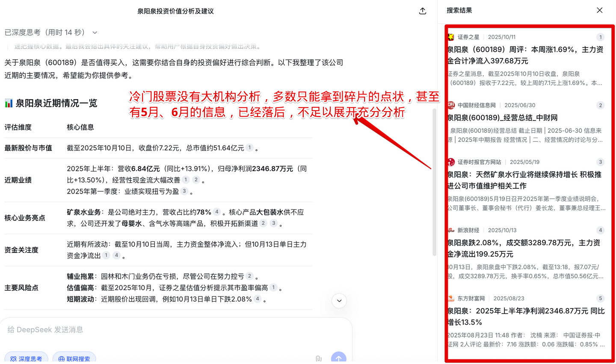Click the chat area vertical scrollbar
This screenshot has height=364, width=616.
tap(435, 183)
